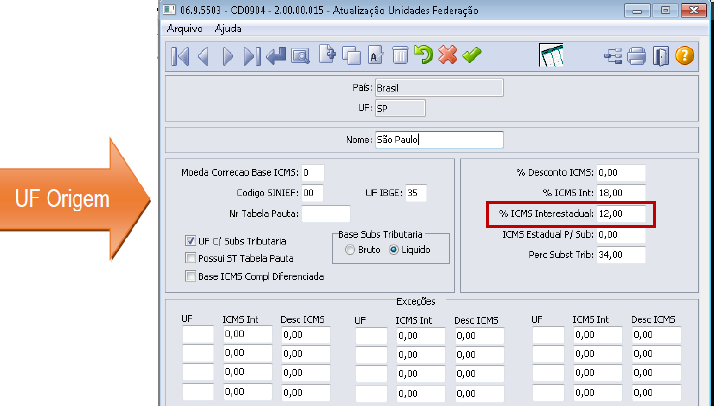The width and height of the screenshot is (714, 407).
Task: Click the modify record icon with letter A
Action: 375,56
